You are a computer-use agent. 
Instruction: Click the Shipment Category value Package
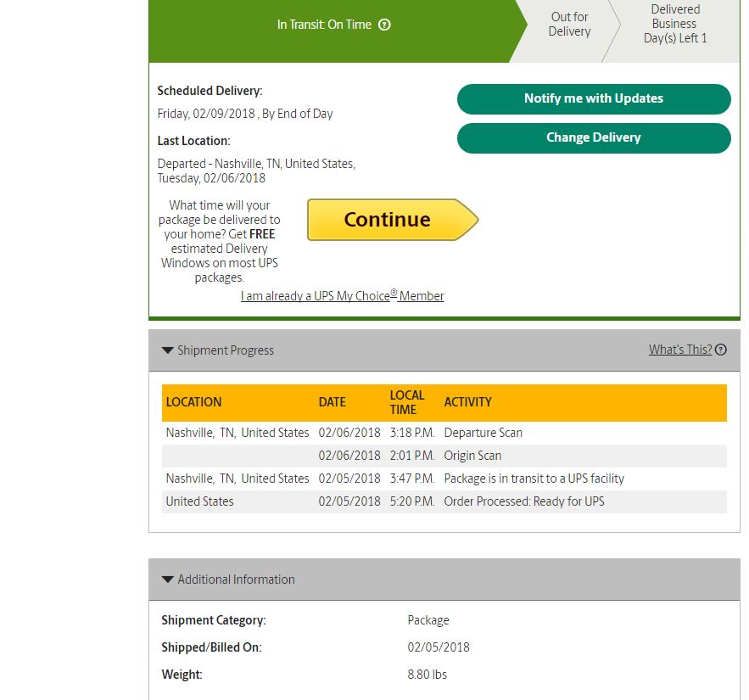428,621
